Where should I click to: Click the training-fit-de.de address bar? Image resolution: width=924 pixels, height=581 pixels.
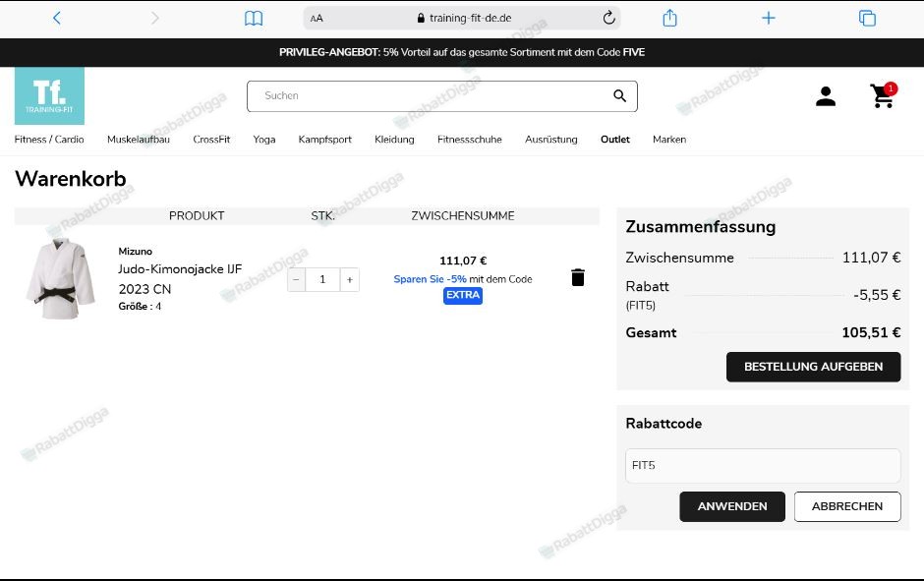tap(462, 19)
